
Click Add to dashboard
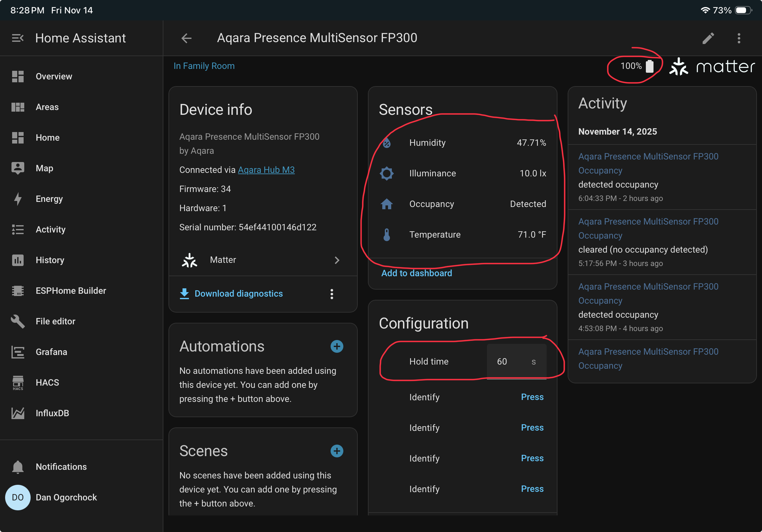tap(416, 273)
